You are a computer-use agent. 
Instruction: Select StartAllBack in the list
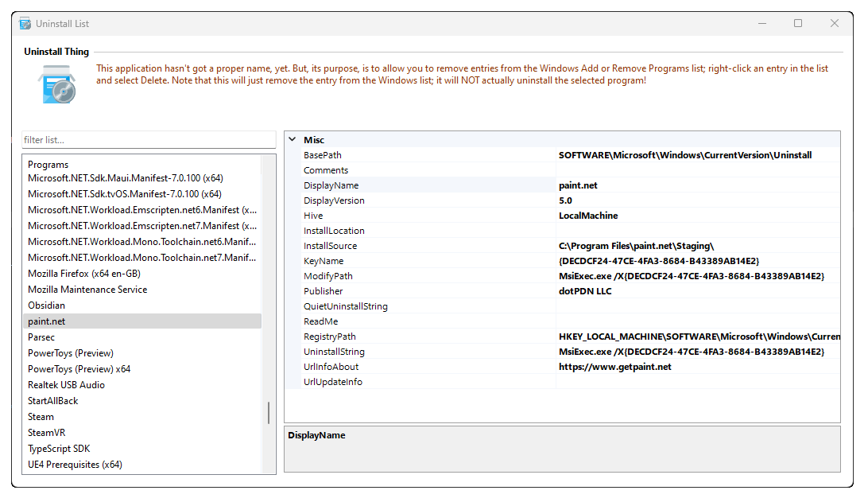click(x=53, y=401)
